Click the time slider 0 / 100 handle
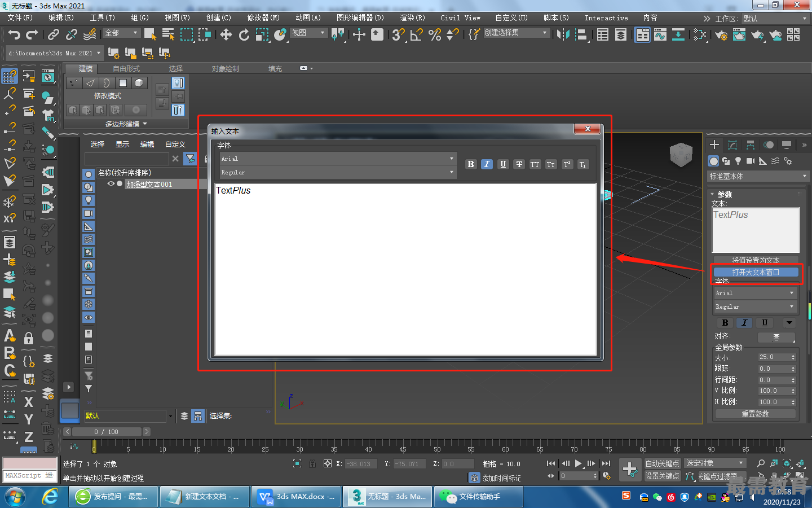The image size is (812, 508). (x=106, y=432)
